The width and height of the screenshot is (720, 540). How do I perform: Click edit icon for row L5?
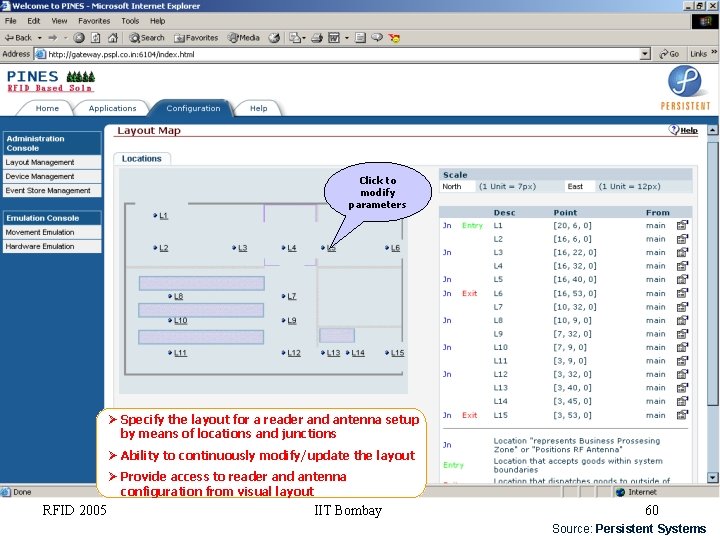coord(682,279)
